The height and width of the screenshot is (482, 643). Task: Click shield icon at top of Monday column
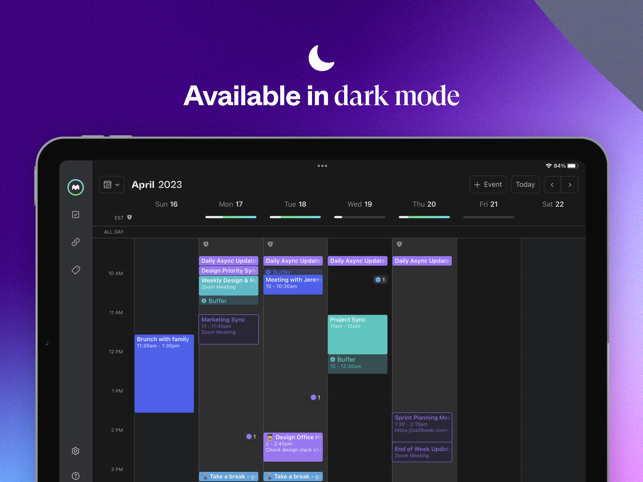click(206, 244)
